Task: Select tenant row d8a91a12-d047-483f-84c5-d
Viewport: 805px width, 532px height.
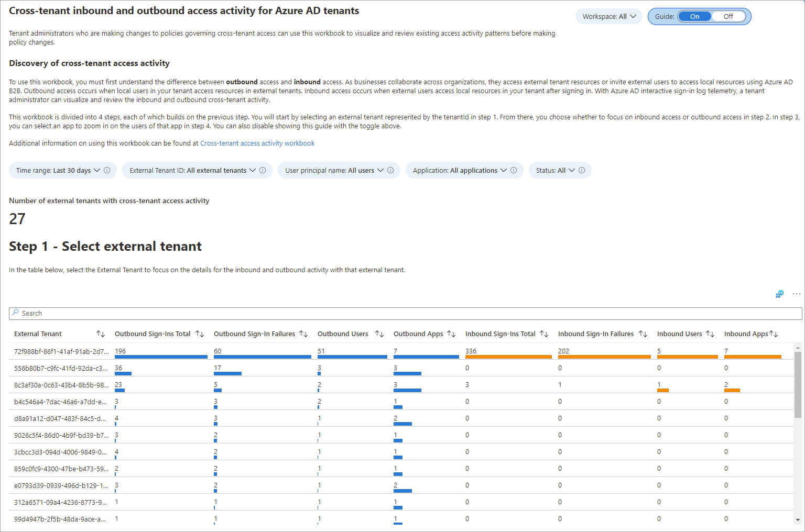Action: (401, 418)
